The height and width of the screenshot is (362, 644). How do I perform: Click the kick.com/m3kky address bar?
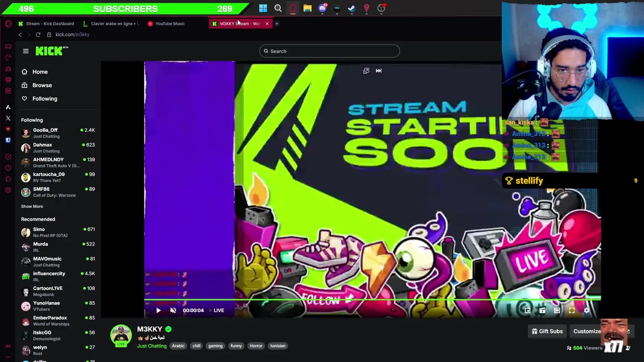click(x=72, y=35)
